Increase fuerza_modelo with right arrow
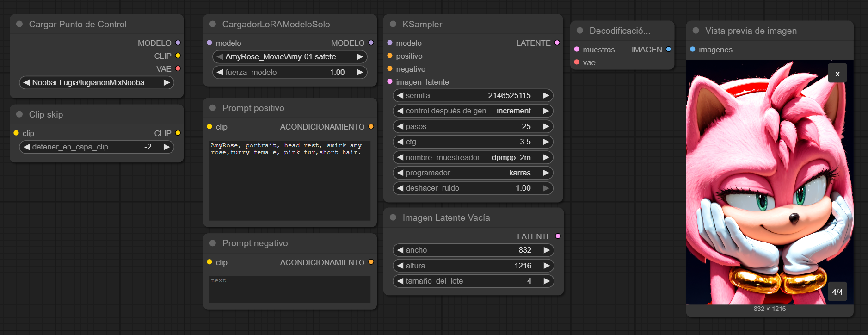The image size is (868, 335). (x=360, y=72)
